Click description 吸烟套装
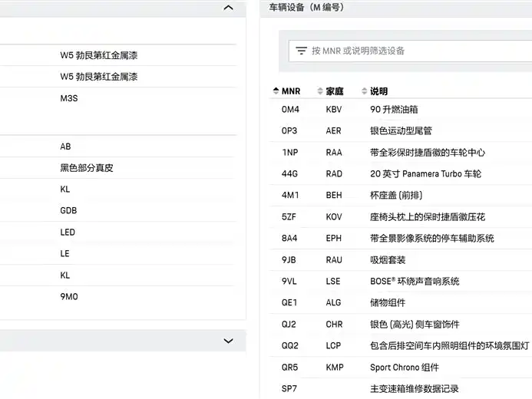532x399 pixels. pyautogui.click(x=388, y=260)
